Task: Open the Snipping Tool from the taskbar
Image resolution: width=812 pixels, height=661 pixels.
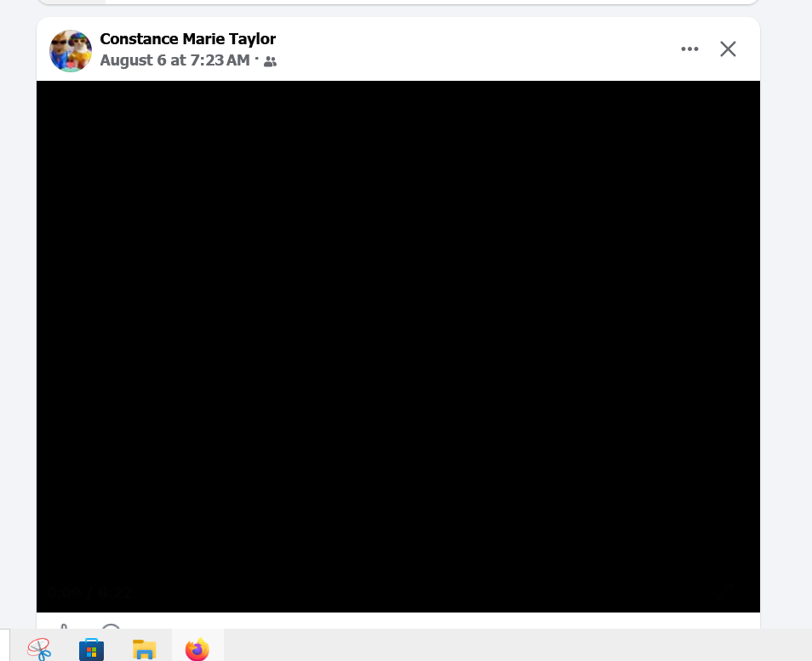Action: point(39,649)
